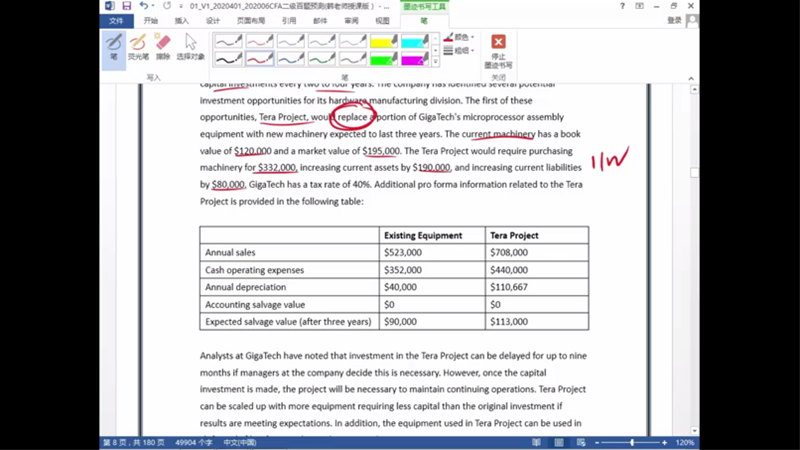Select magenta highlighter pen swatch
Image resolution: width=800 pixels, height=450 pixels.
tap(415, 59)
